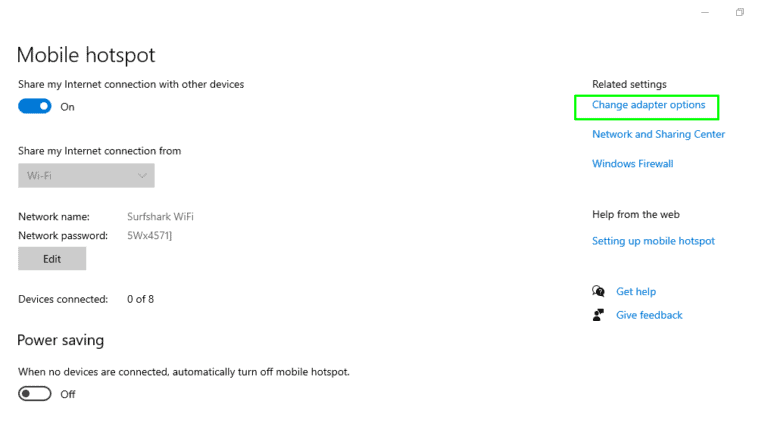Click the 0 of 8 devices connected count
768x448 pixels.
tap(140, 299)
